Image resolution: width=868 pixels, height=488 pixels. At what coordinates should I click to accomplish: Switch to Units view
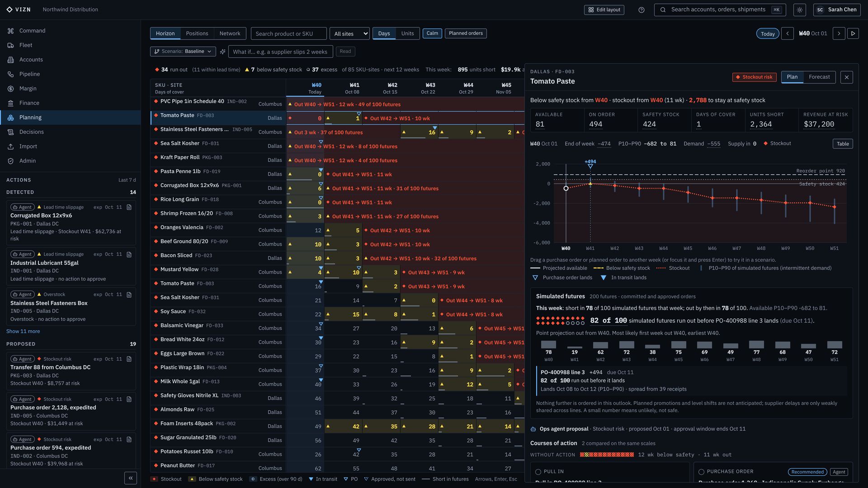407,33
